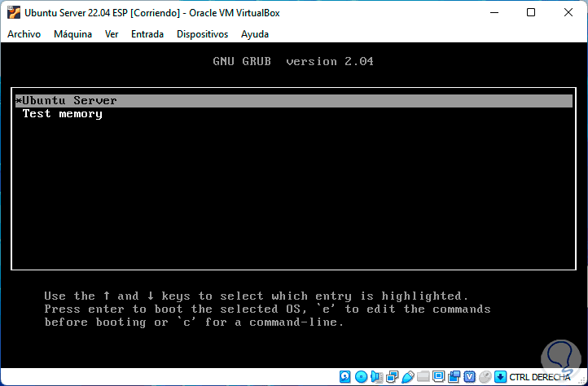Open the Máquina menu
The width and height of the screenshot is (588, 386).
(72, 34)
